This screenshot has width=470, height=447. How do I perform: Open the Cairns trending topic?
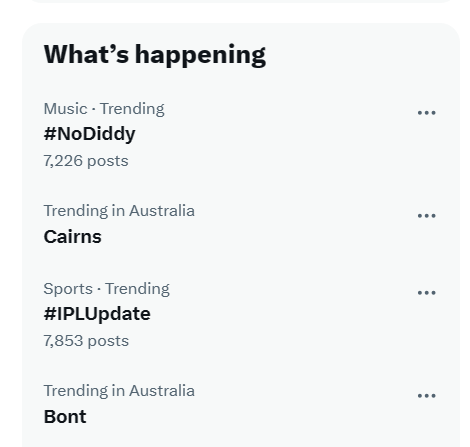pyautogui.click(x=72, y=237)
